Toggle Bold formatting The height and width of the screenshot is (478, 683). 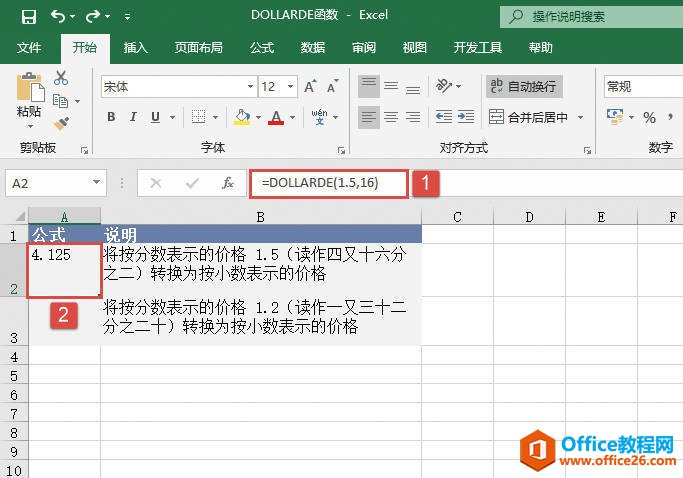click(x=111, y=117)
